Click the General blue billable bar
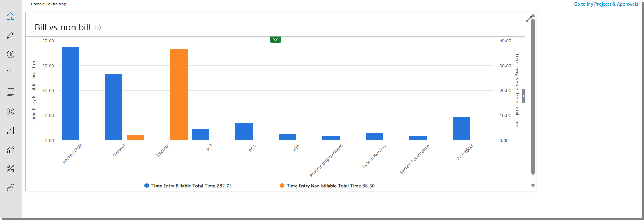 [114, 107]
